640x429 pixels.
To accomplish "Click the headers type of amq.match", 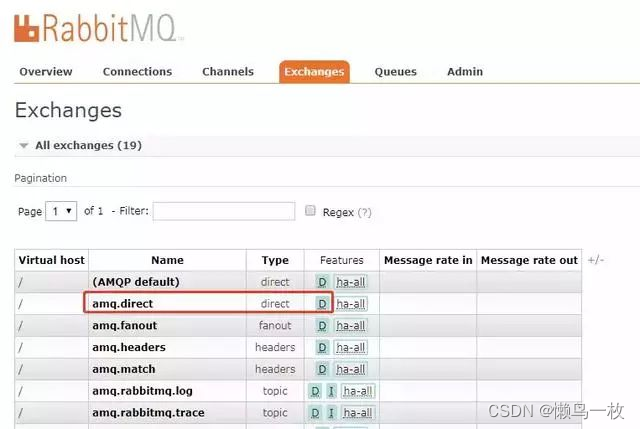I will point(275,369).
